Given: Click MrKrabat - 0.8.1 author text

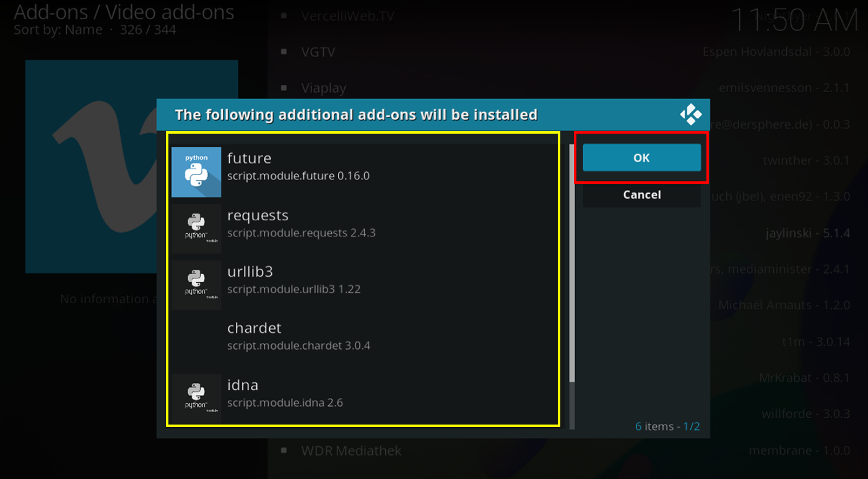Looking at the screenshot, I should (805, 378).
